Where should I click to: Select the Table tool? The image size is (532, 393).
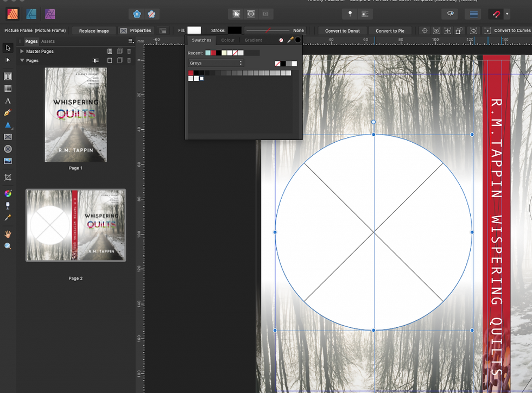coord(8,88)
